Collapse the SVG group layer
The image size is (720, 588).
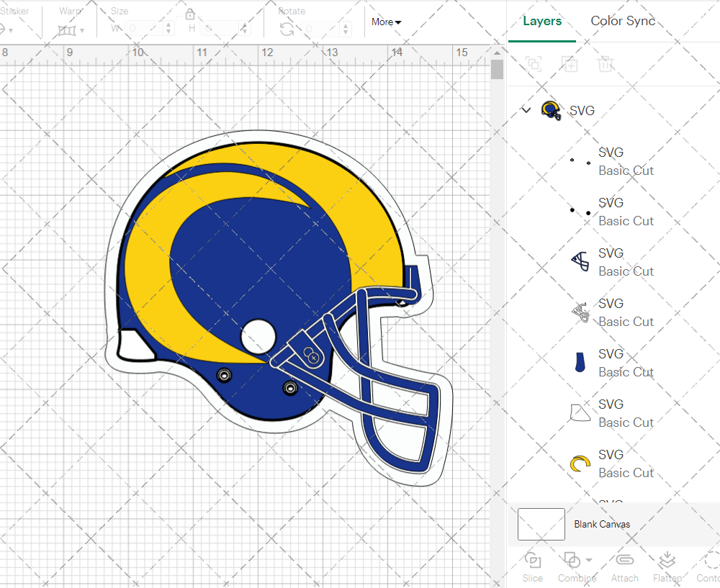526,110
